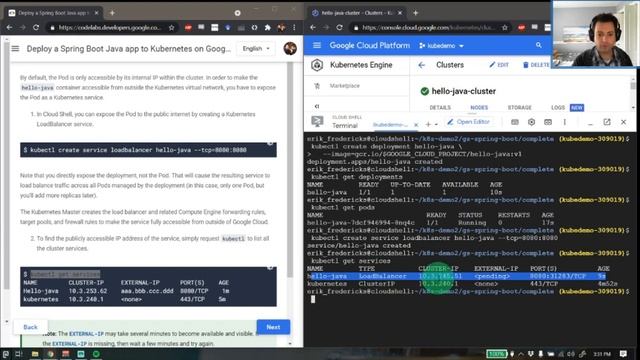This screenshot has height=360, width=640.
Task: Switch to the Storage tab
Action: pyautogui.click(x=519, y=107)
